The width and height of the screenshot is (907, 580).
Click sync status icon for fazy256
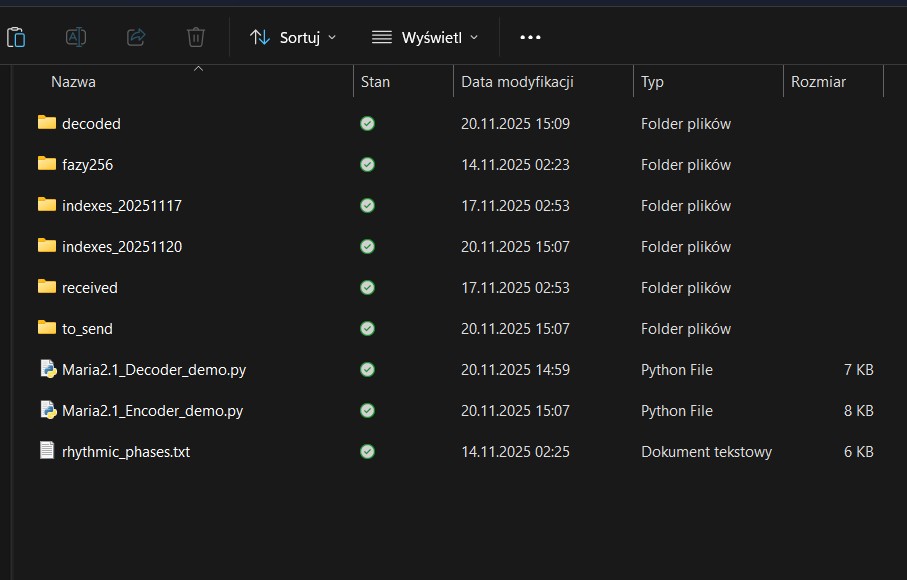(367, 165)
